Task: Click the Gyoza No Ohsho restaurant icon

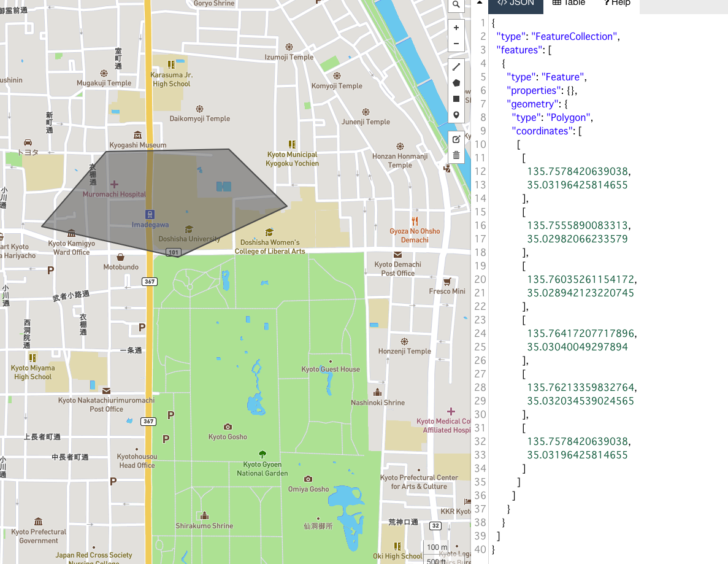Action: click(x=415, y=221)
